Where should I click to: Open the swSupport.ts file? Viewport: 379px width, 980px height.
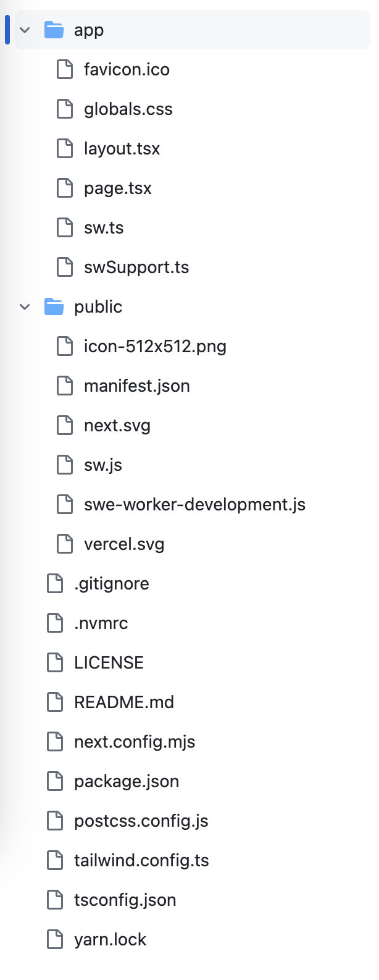pyautogui.click(x=136, y=267)
